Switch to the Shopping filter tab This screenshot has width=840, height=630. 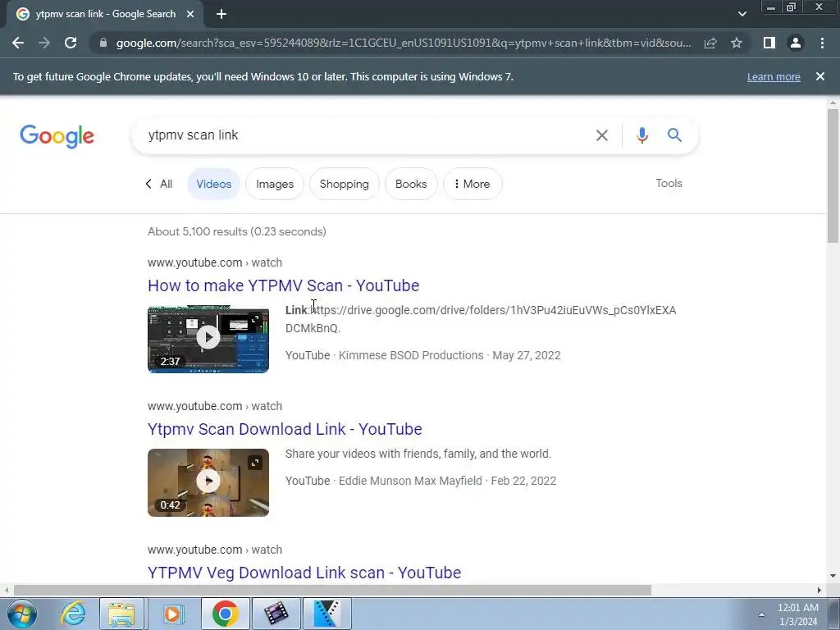tap(345, 184)
